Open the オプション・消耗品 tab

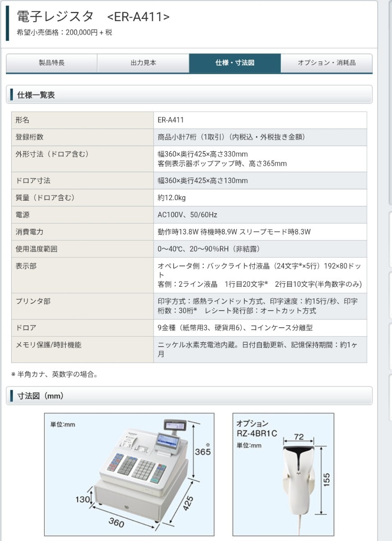coord(327,63)
